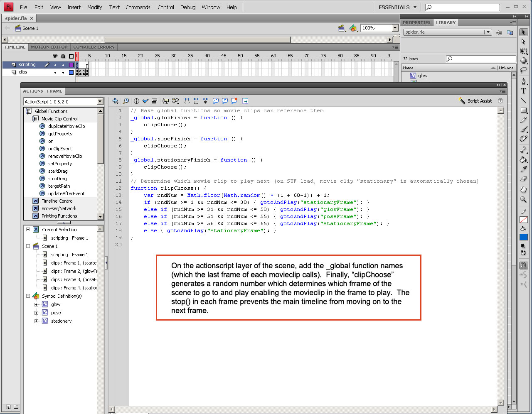Collapse Symbol Definition(s) node
This screenshot has height=414, width=532.
point(28,296)
